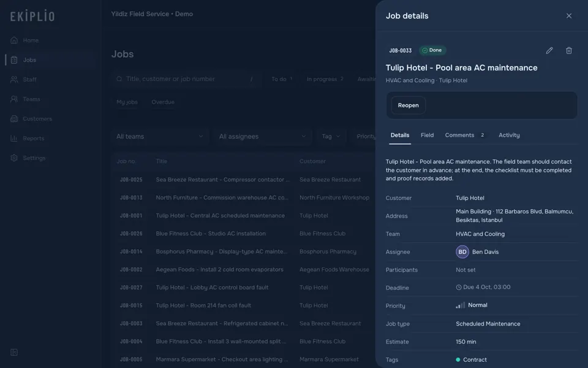Open job JOB-0013 row

point(244,197)
